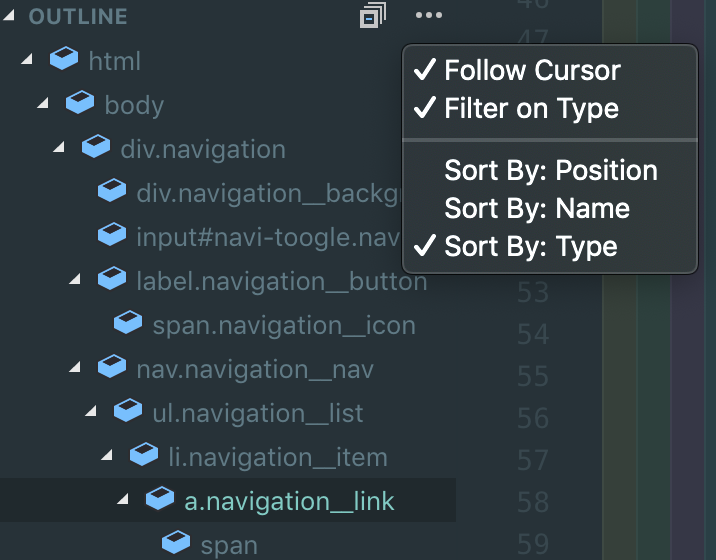Choose Sort By: Position
Screen dimensions: 716x560
point(550,171)
